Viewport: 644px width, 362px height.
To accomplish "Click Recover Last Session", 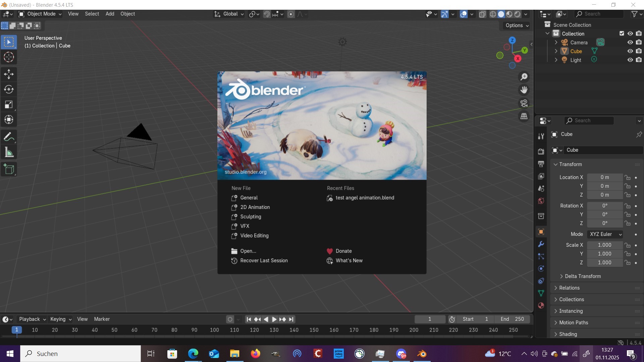I will [x=264, y=260].
